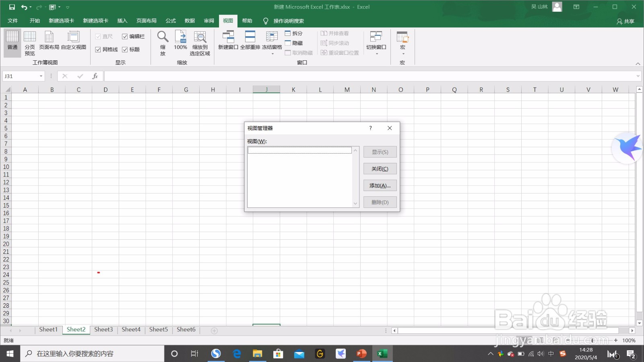This screenshot has width=644, height=362.
Task: Open Microsoft Edge from the taskbar
Action: [237, 354]
